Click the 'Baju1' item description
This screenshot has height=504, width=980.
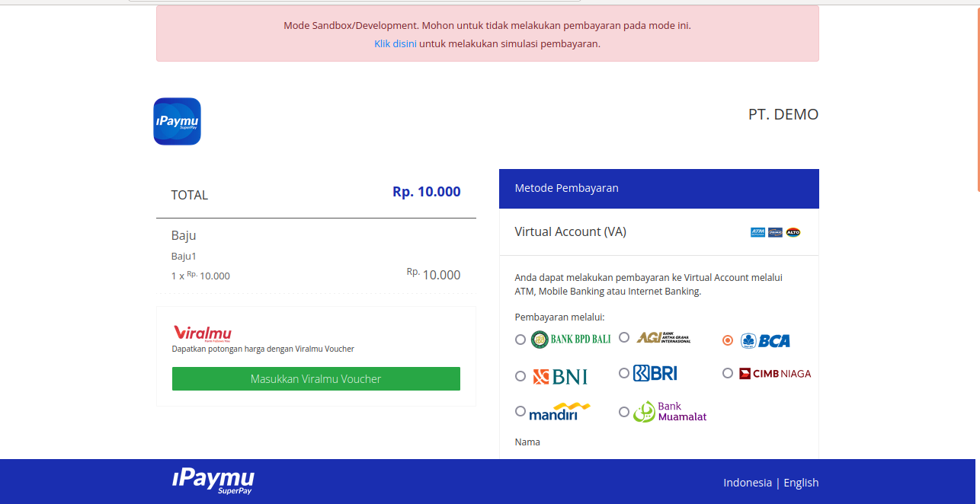point(184,257)
